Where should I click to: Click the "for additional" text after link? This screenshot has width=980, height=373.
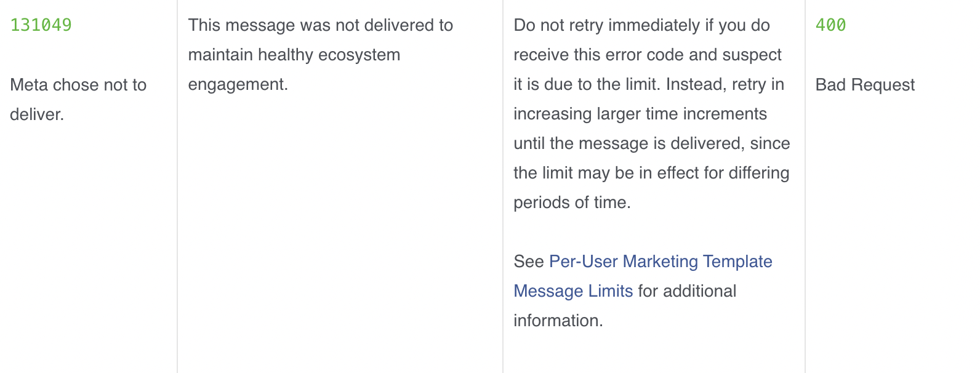(x=687, y=291)
